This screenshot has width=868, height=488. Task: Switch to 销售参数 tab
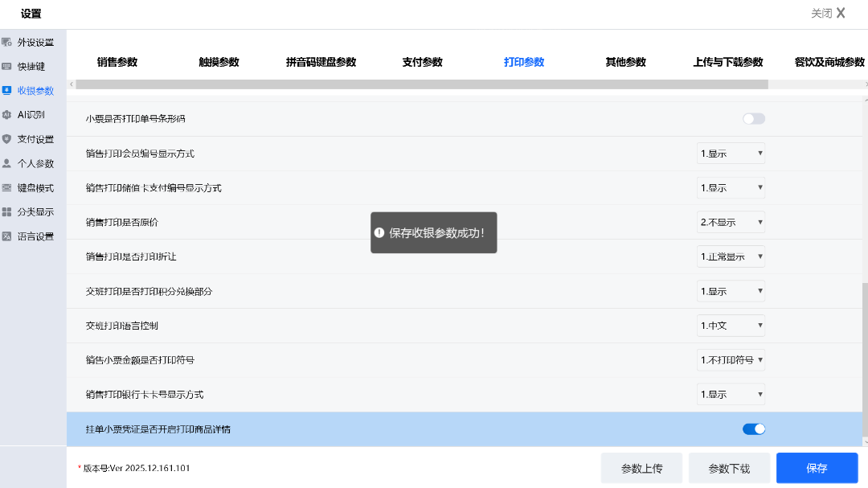point(117,62)
